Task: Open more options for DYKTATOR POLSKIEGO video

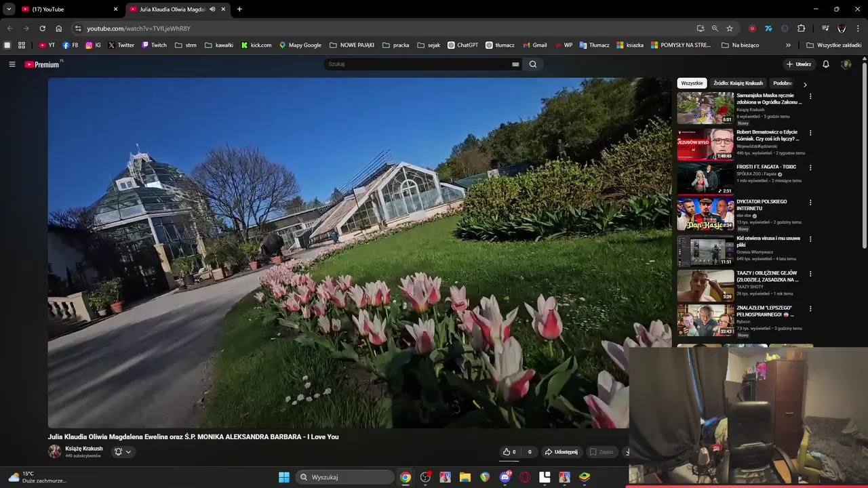Action: [x=810, y=202]
